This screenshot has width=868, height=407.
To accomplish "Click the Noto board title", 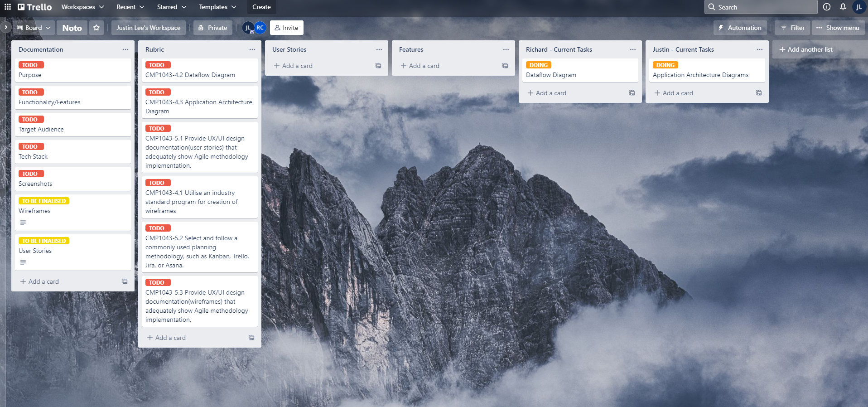I will [x=72, y=28].
